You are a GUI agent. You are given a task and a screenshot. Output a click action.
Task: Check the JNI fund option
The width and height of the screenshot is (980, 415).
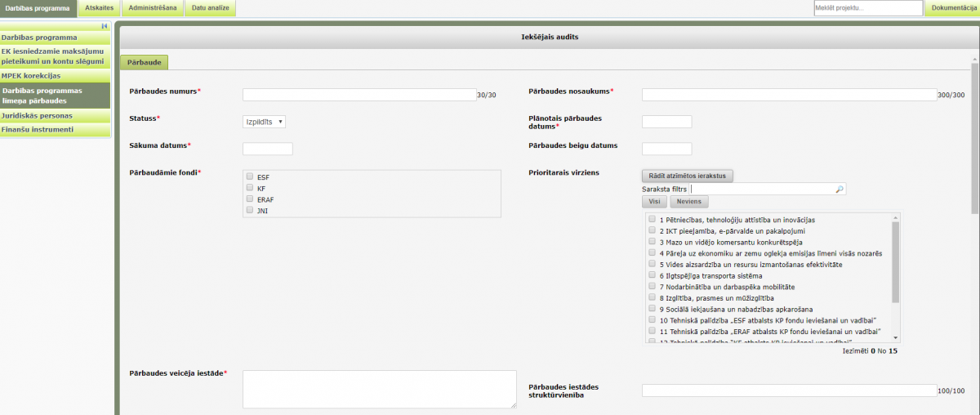250,210
